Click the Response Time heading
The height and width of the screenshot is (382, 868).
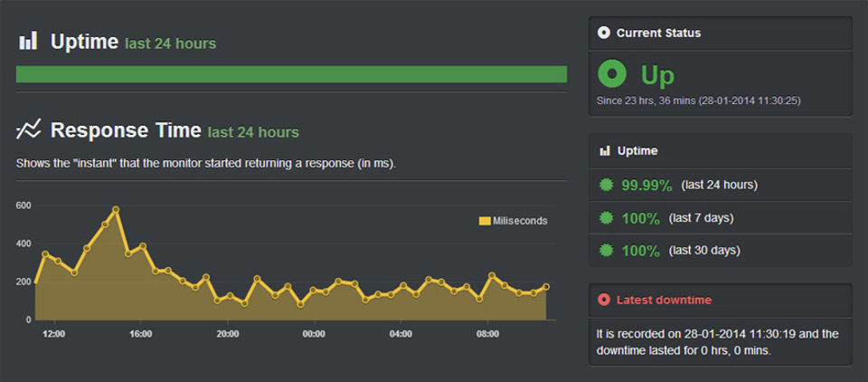click(x=126, y=131)
